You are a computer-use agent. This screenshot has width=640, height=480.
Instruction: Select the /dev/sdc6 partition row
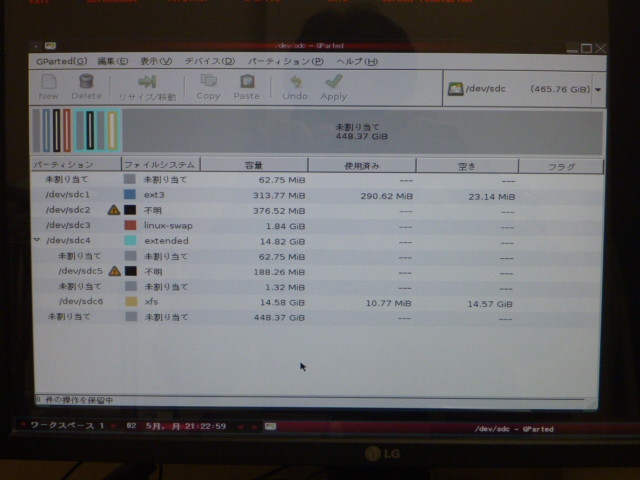318,302
